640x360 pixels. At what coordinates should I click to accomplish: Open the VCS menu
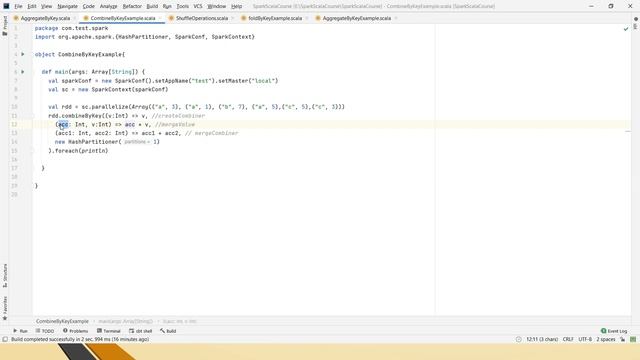click(198, 7)
